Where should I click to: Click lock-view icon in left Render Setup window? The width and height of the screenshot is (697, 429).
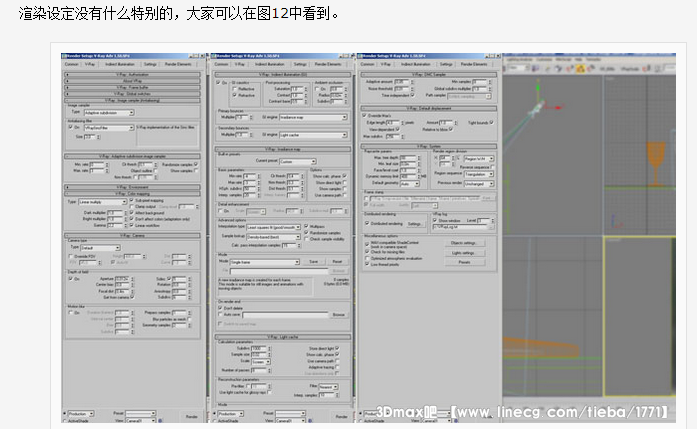pos(160,420)
